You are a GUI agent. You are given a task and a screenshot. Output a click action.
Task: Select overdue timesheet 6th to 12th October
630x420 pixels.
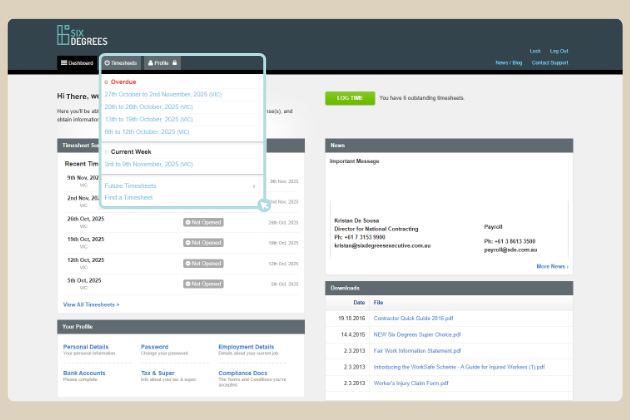(147, 131)
